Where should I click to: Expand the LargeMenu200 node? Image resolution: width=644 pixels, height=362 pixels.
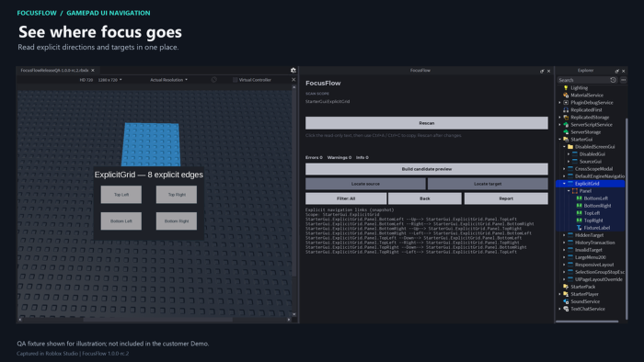[x=564, y=257]
